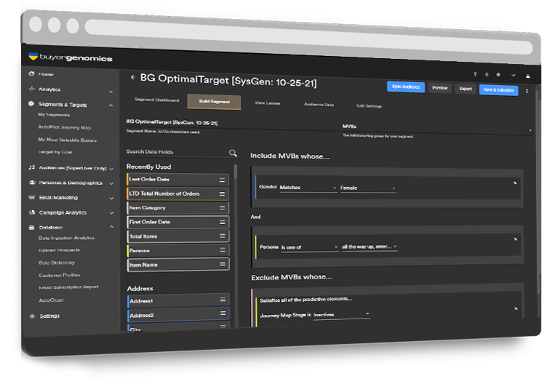Click the Analytics pulse icon
553x392 pixels.
coord(31,89)
